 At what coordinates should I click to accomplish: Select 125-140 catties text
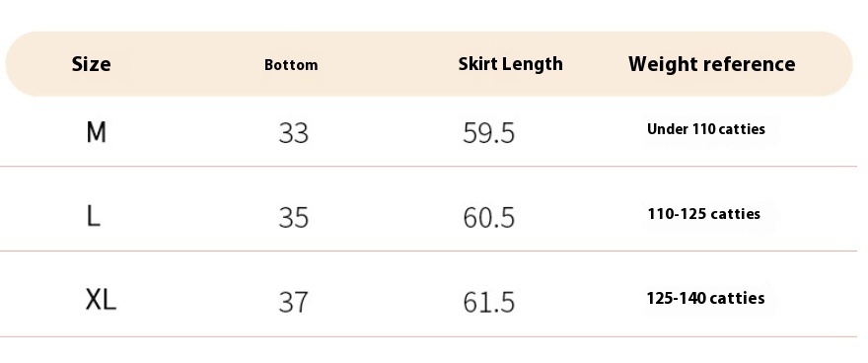(x=706, y=298)
